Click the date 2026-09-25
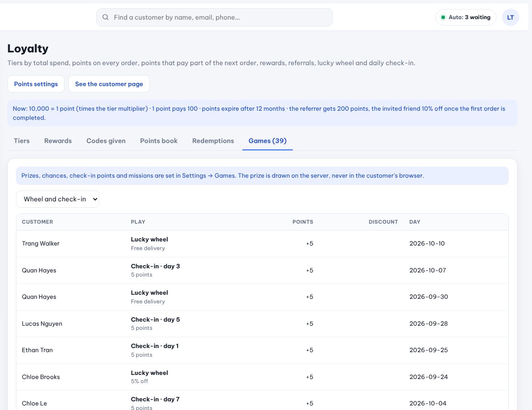This screenshot has width=532, height=410. (x=429, y=350)
